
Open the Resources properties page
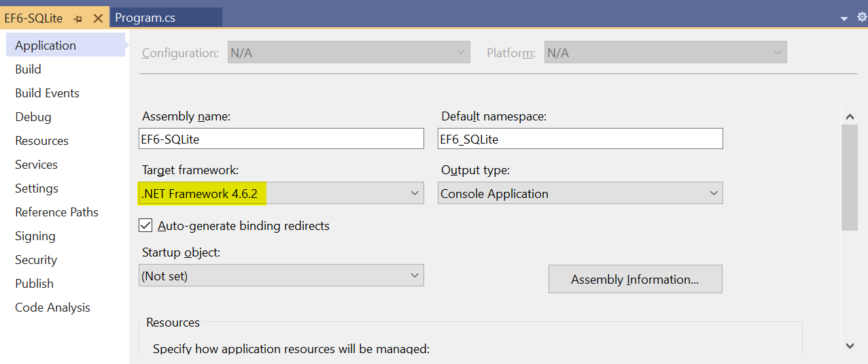click(42, 141)
